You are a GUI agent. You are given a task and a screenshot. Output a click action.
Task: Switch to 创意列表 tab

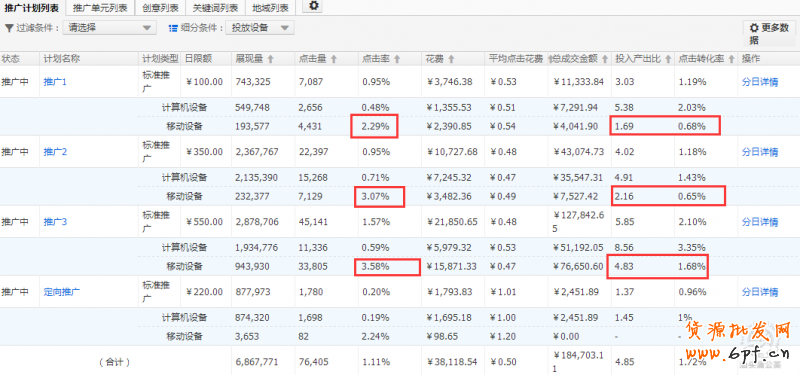(161, 8)
